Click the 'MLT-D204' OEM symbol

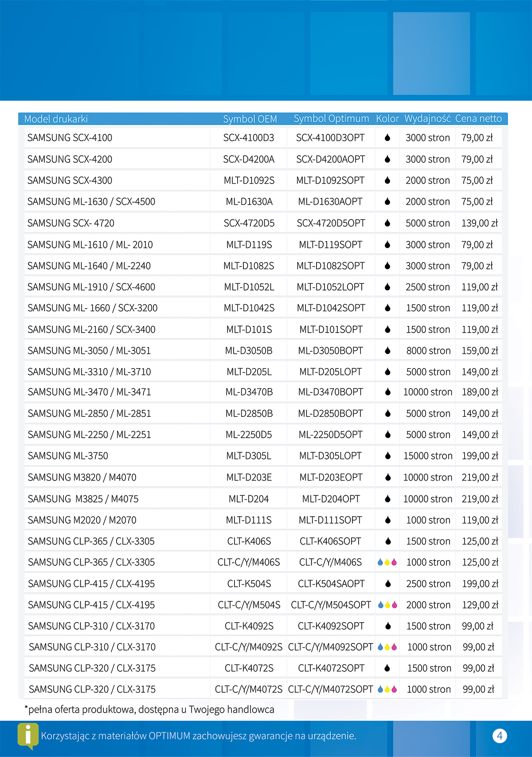coord(249,499)
